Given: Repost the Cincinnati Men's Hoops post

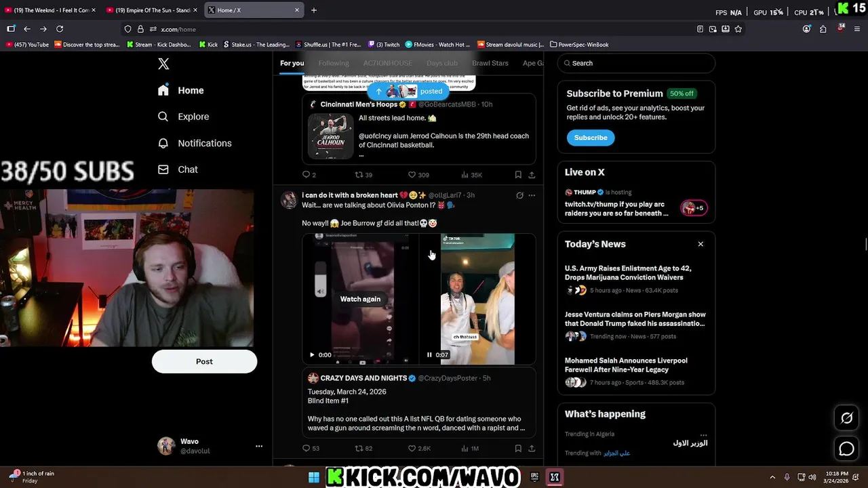Looking at the screenshot, I should click(364, 175).
